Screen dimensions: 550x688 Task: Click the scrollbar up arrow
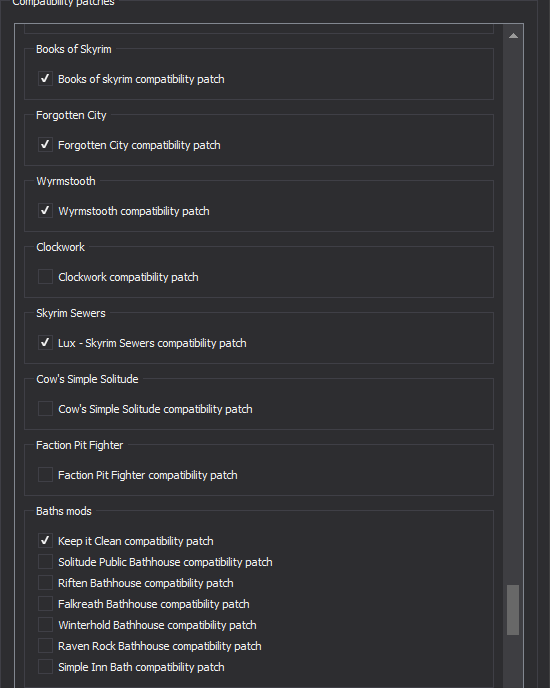click(513, 36)
